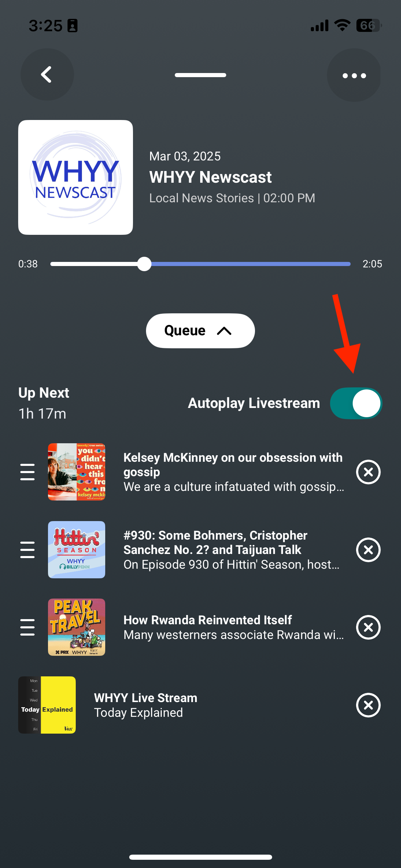Tap the WHYY Newscast title text
401x868 pixels.
210,177
